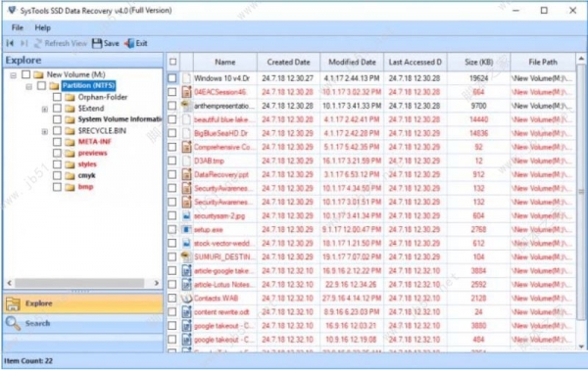
Task: Click the setup.exe application icon
Action: (x=186, y=230)
